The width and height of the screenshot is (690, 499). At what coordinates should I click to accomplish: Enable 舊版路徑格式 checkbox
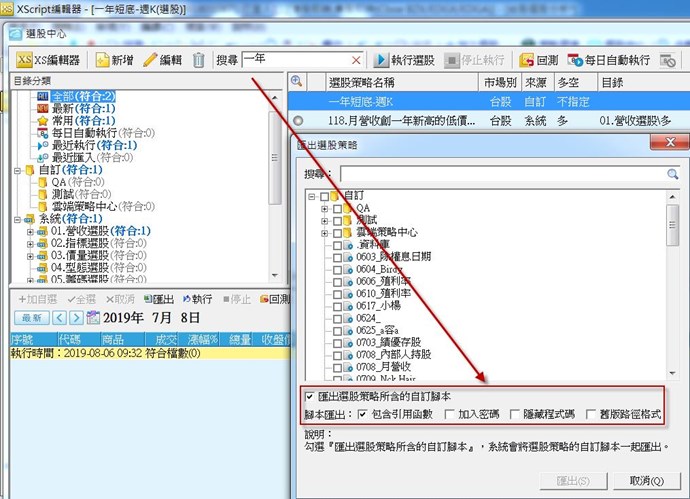tap(591, 414)
